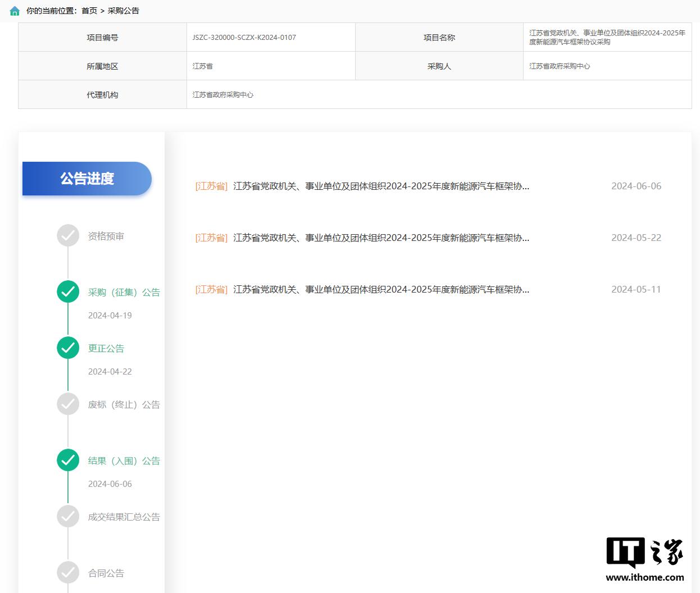Toggle the 更正公告 stage entry
The width and height of the screenshot is (700, 593).
[x=106, y=348]
